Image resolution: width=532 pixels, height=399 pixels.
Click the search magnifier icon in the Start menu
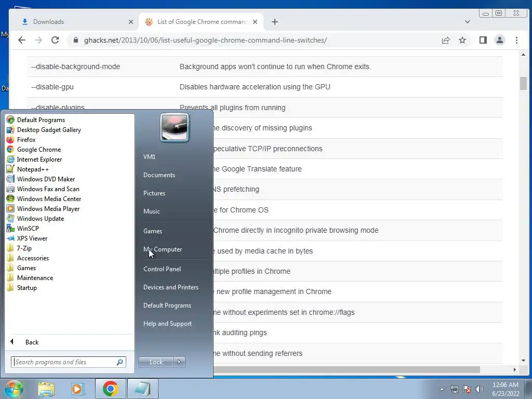tap(120, 362)
